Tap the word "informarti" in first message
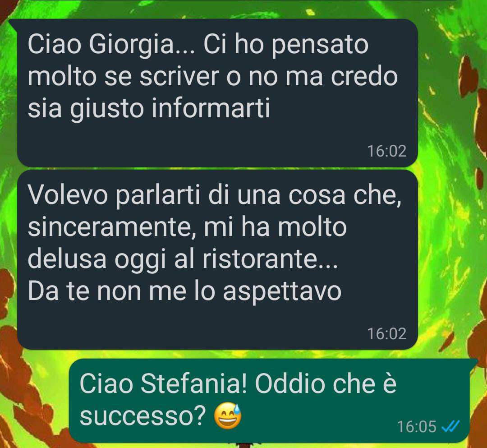This screenshot has width=487, height=448. [x=211, y=108]
